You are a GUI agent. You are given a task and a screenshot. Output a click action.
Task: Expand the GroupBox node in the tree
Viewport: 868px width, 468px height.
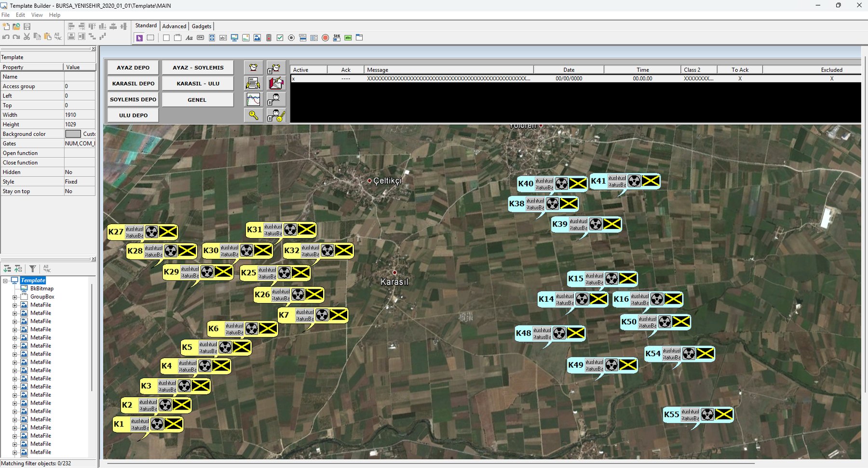pos(14,297)
